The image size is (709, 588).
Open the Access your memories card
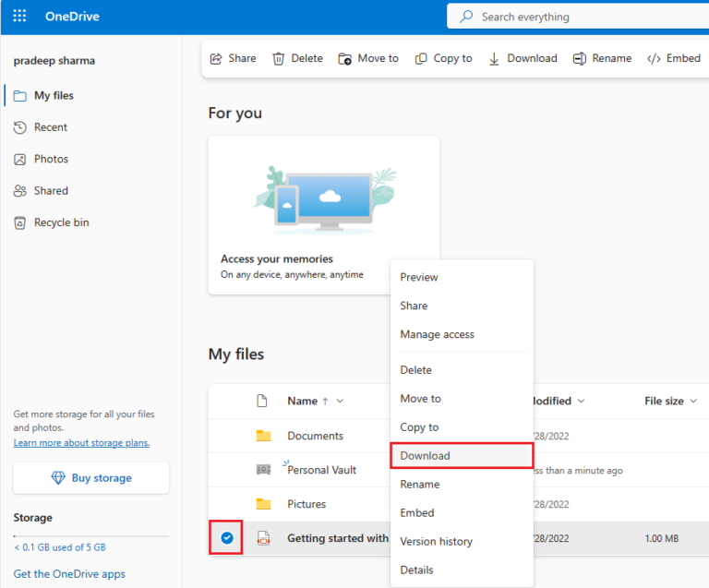(324, 215)
